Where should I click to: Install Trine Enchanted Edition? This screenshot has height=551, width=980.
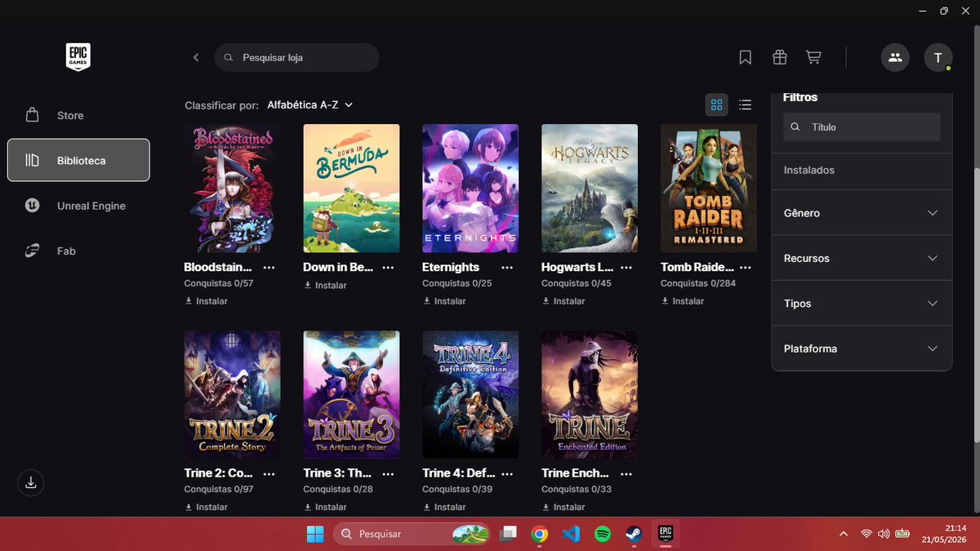[564, 507]
